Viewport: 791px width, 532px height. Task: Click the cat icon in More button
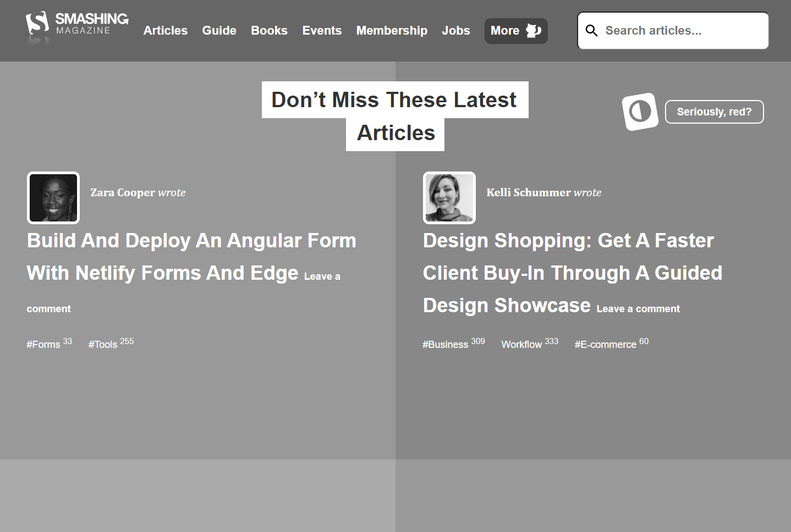[x=533, y=31]
